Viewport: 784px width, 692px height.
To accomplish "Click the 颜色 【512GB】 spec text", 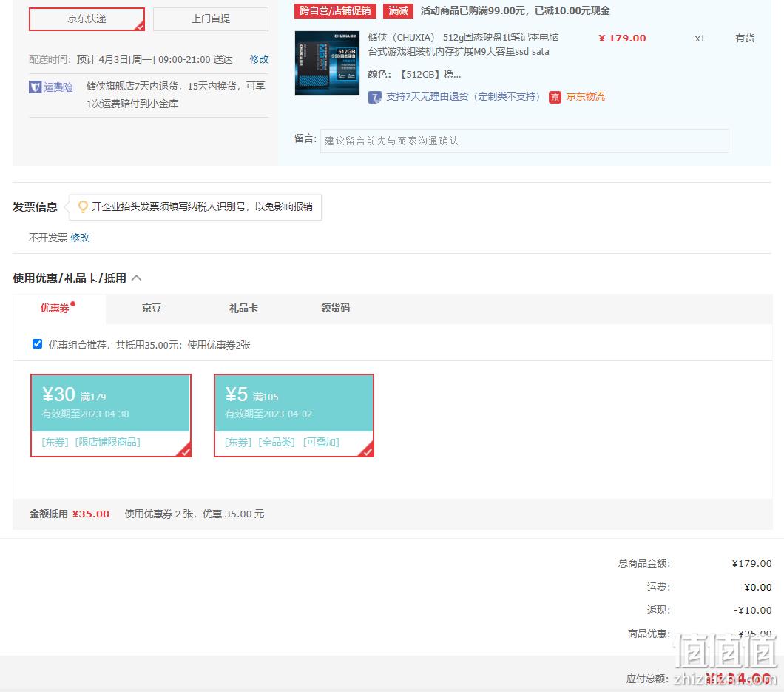I will click(414, 75).
